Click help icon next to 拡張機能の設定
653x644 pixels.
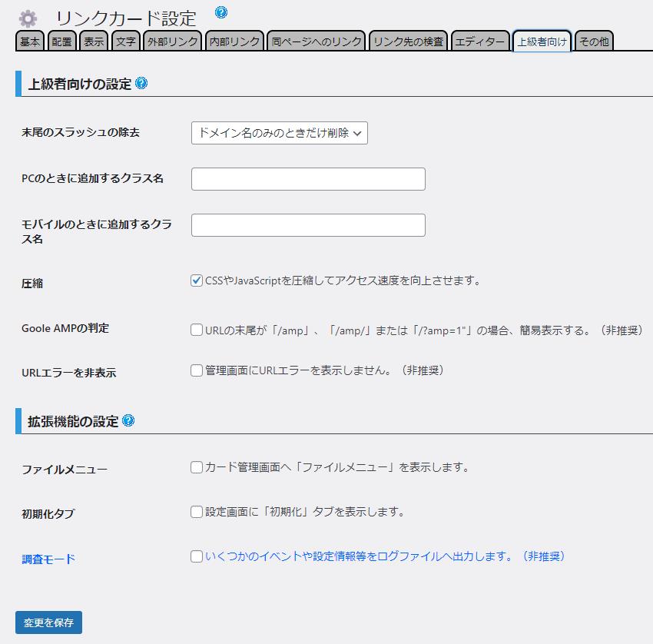tap(128, 420)
